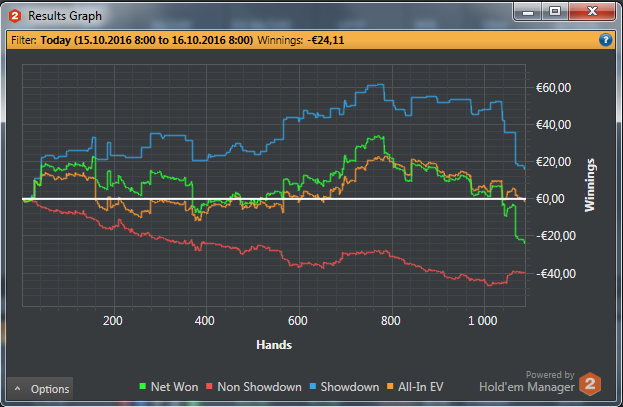Click the orange All-In EV color square
Image resolution: width=623 pixels, height=407 pixels.
[390, 386]
